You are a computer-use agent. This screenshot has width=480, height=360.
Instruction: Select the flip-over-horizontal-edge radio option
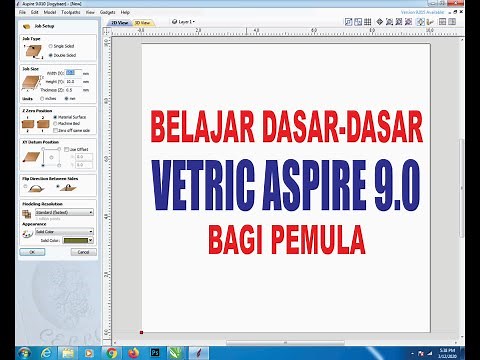pyautogui.click(x=26, y=187)
